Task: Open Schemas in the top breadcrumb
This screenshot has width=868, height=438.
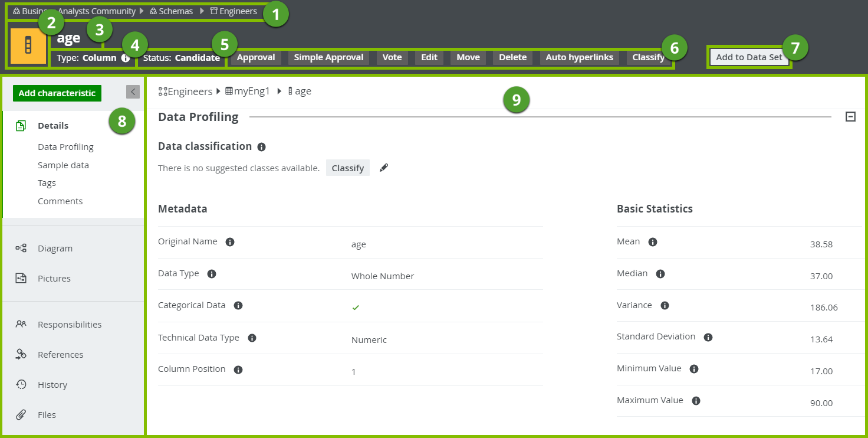Action: 175,11
